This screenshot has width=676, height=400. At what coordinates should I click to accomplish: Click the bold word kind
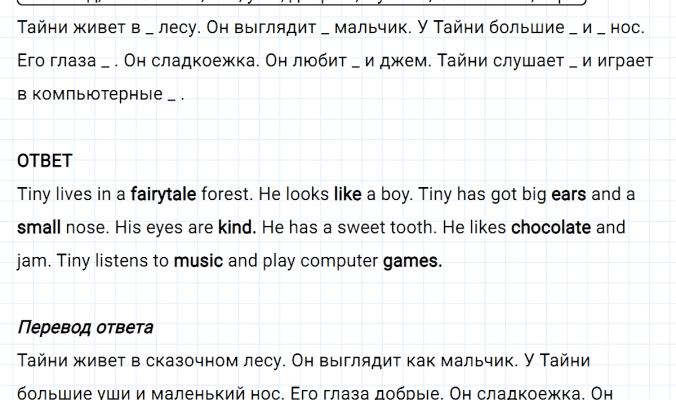pos(237,228)
